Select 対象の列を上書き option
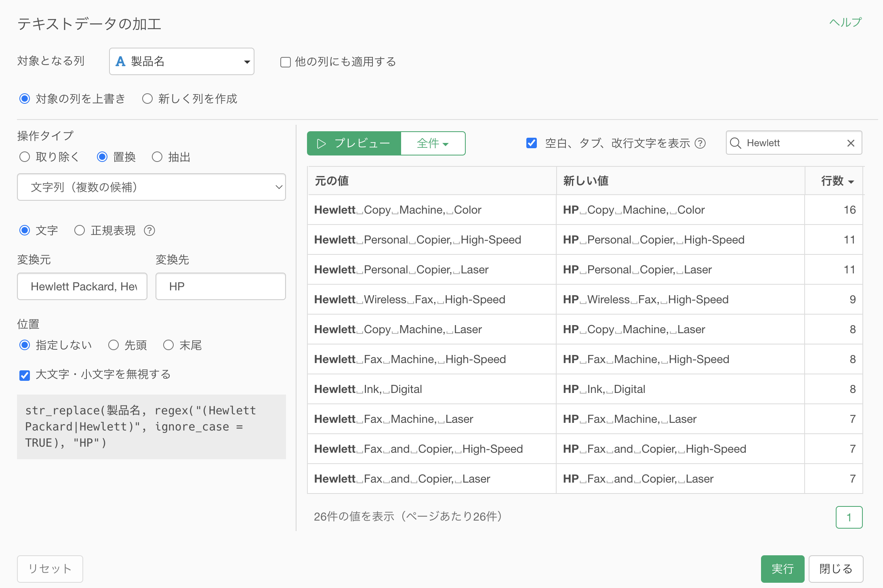Image resolution: width=883 pixels, height=588 pixels. (25, 99)
